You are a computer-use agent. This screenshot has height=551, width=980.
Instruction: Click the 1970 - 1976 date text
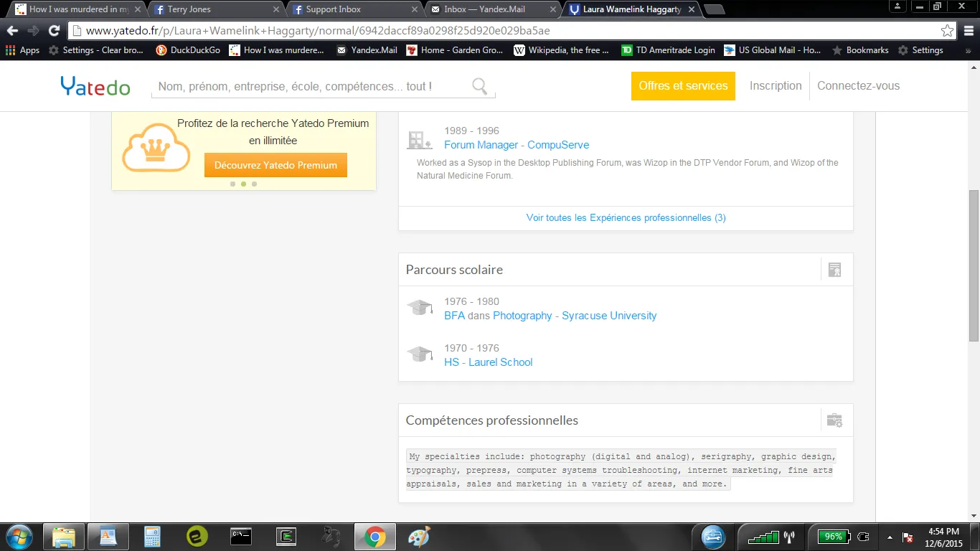coord(471,348)
